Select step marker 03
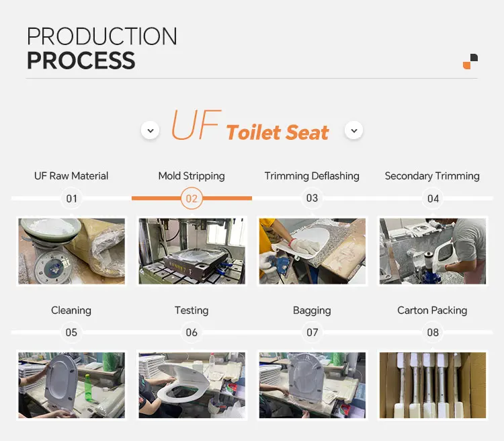 point(312,198)
